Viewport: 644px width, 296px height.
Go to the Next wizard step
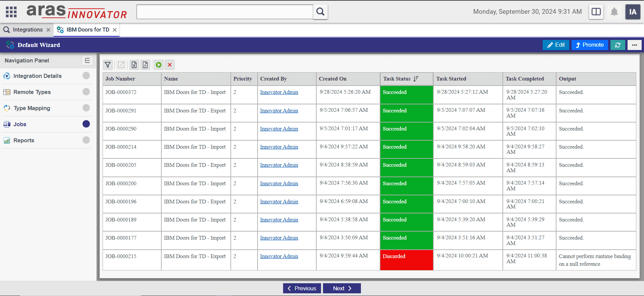click(x=342, y=288)
